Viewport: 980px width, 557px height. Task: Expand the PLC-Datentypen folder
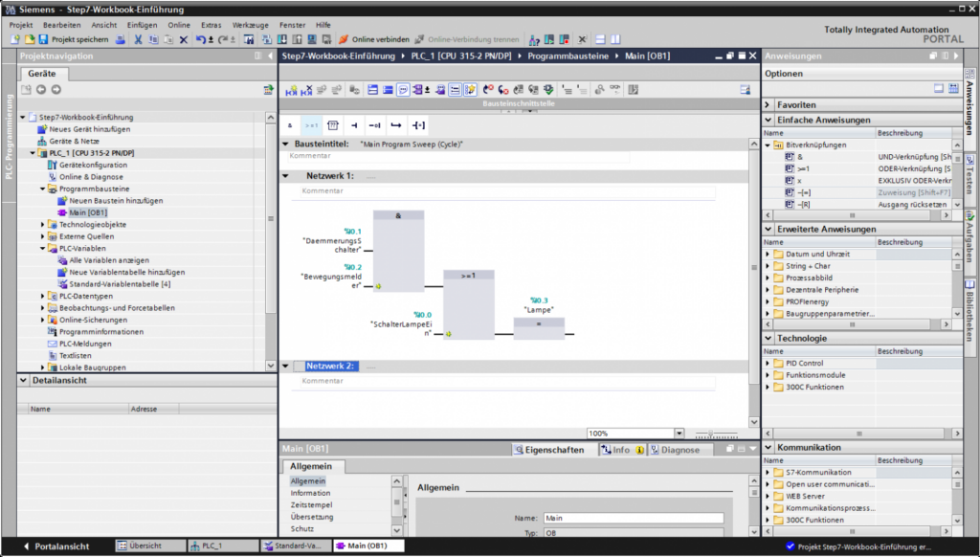[43, 297]
